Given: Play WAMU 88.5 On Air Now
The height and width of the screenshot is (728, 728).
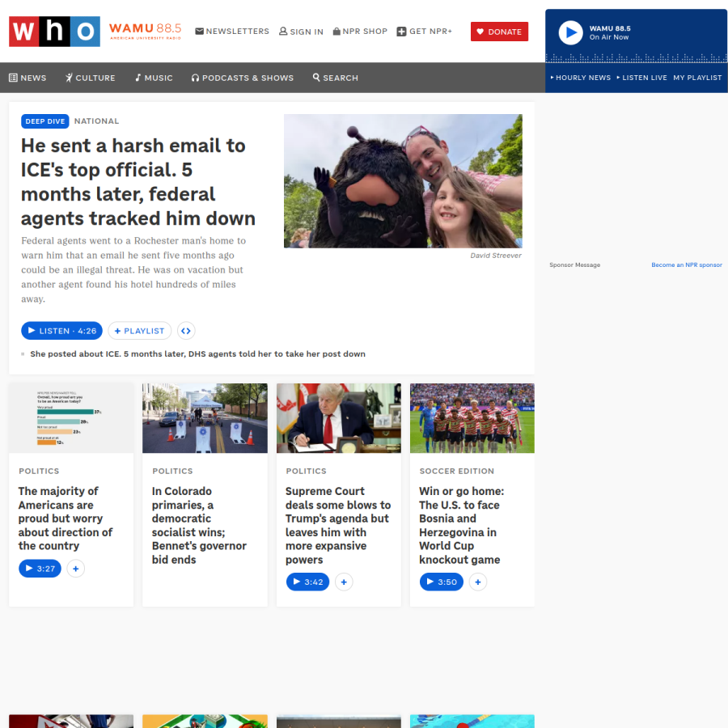Looking at the screenshot, I should 570,33.
